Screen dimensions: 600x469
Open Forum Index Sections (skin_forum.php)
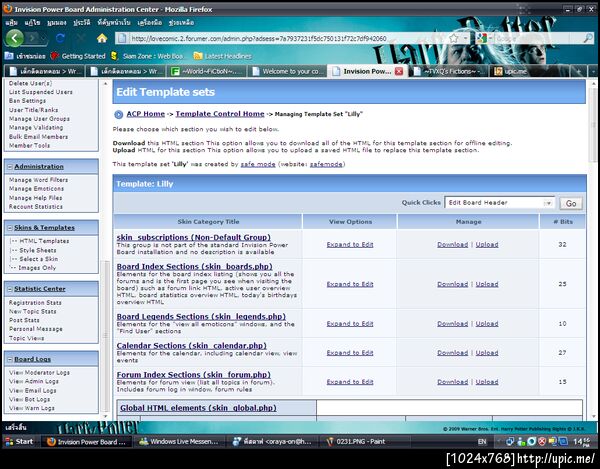(194, 375)
